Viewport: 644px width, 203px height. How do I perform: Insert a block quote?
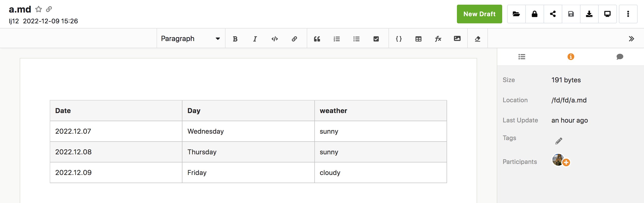(317, 39)
